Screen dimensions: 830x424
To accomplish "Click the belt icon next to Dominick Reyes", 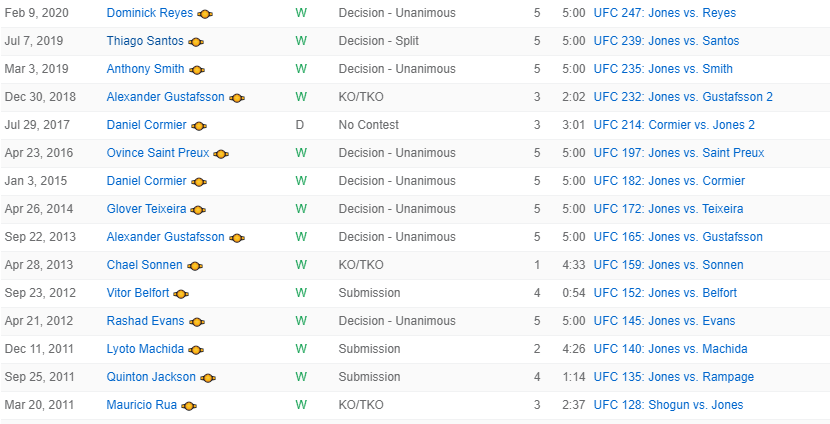I will [205, 14].
